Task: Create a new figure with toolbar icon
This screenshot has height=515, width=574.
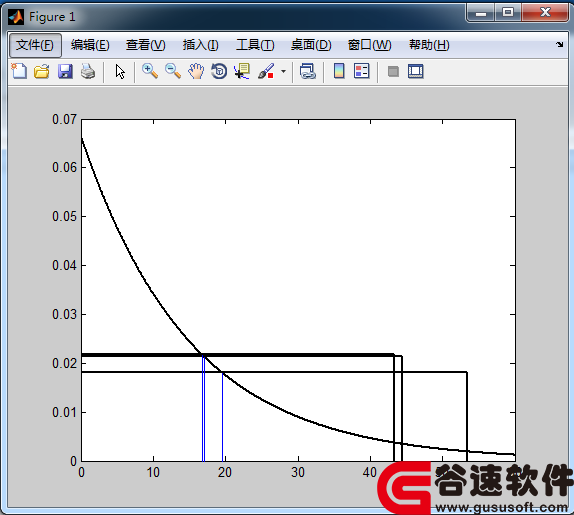Action: pos(19,71)
